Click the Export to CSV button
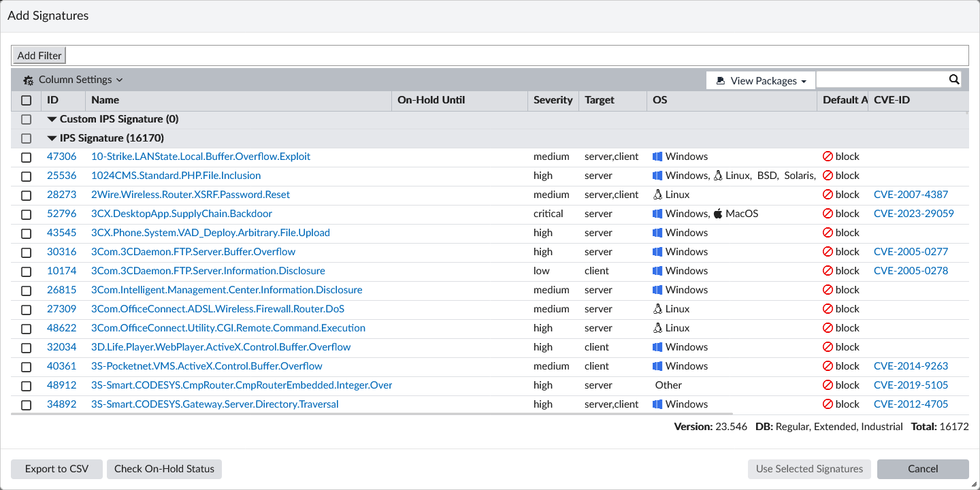The image size is (980, 490). [x=56, y=468]
